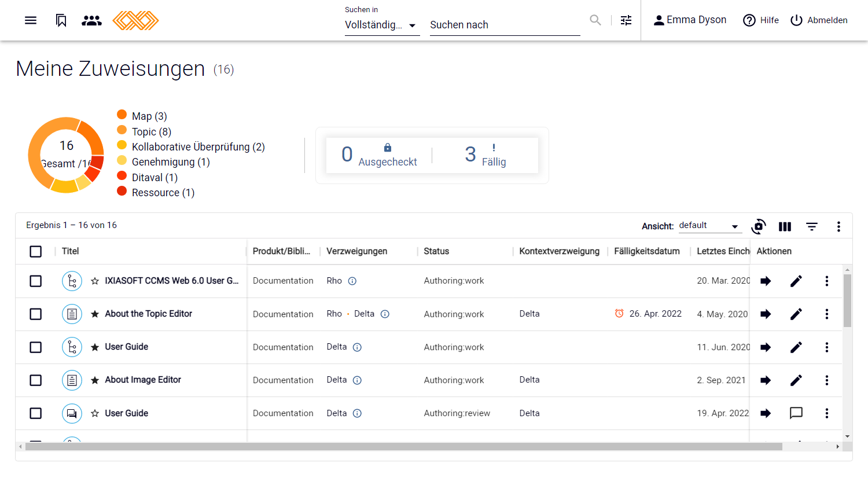
Task: Open the Ansicht default view dropdown
Action: pos(709,226)
